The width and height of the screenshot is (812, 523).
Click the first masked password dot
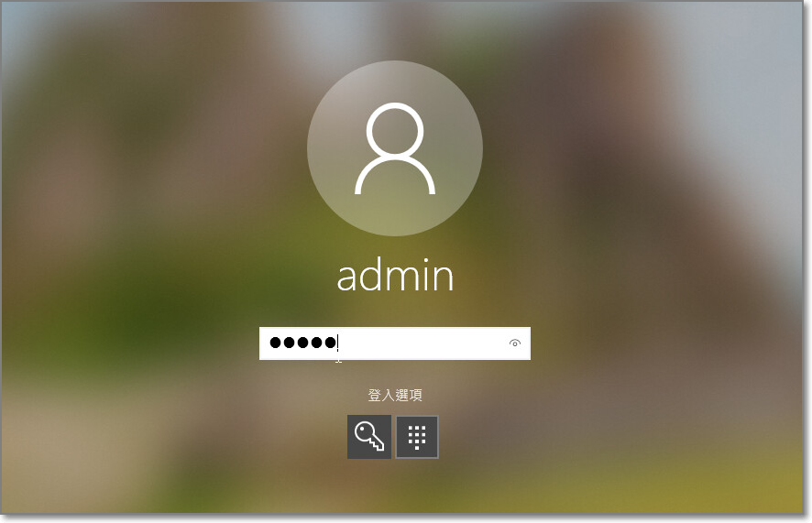276,343
